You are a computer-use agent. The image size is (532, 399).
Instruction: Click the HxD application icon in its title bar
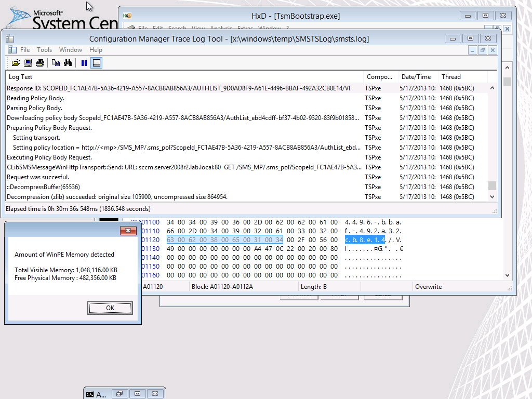(127, 16)
